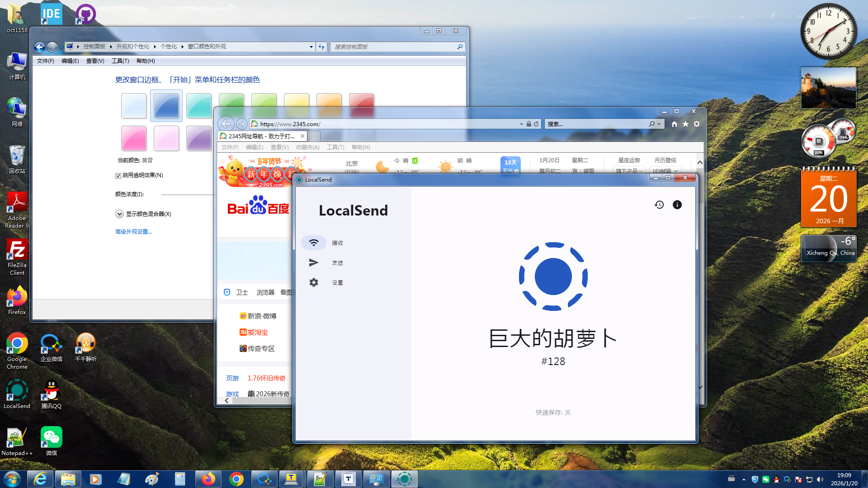Open advanced appearance settings link
Viewport: 868px width, 488px height.
[133, 232]
